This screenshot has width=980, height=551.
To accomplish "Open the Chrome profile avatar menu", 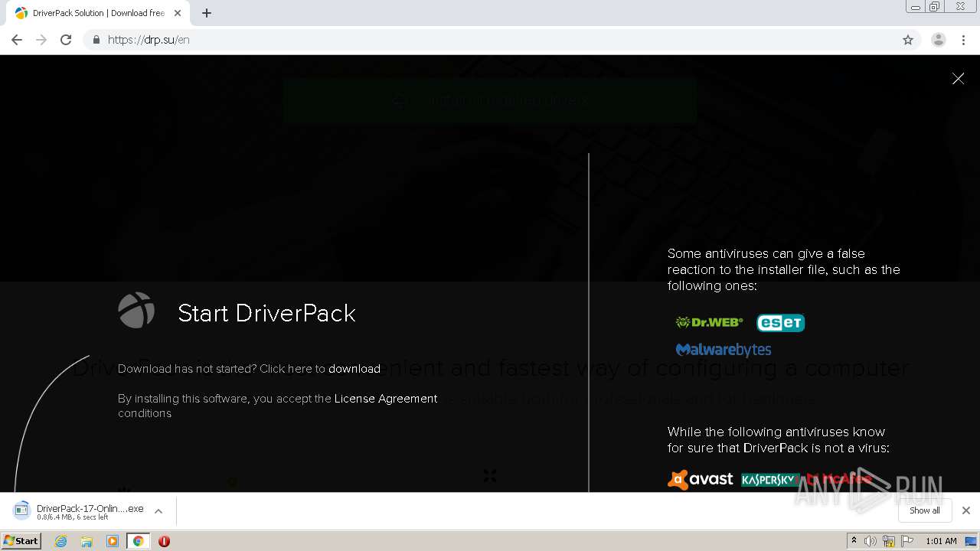I will click(939, 40).
